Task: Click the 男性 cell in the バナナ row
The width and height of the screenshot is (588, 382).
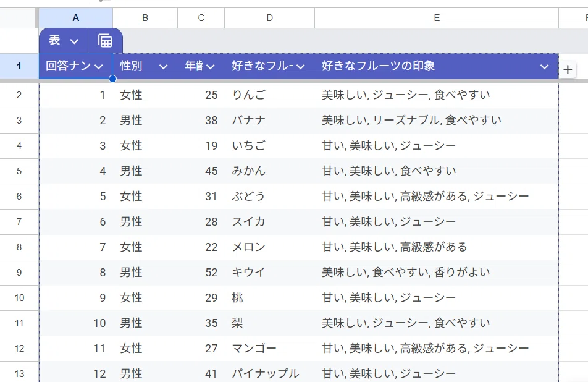Action: [145, 121]
